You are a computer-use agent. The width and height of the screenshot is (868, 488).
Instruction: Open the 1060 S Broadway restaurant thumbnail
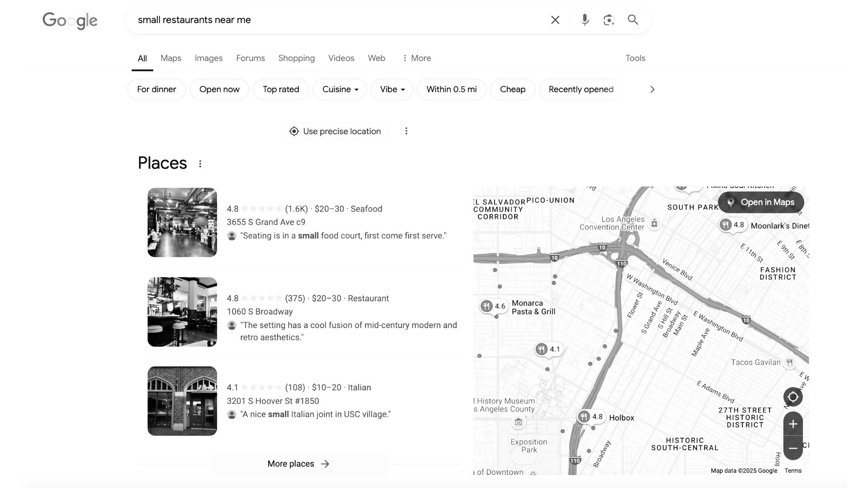182,312
